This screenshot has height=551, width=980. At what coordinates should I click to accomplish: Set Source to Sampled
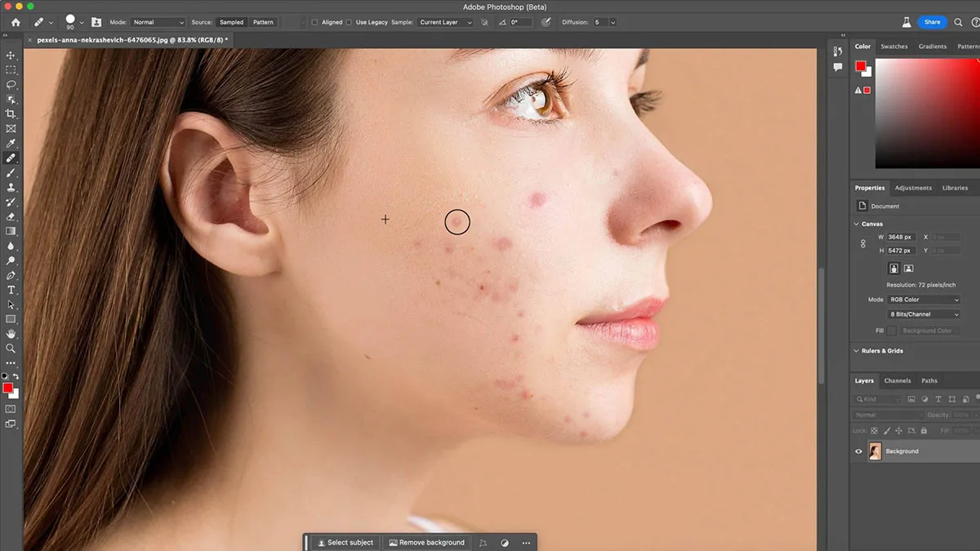[232, 22]
